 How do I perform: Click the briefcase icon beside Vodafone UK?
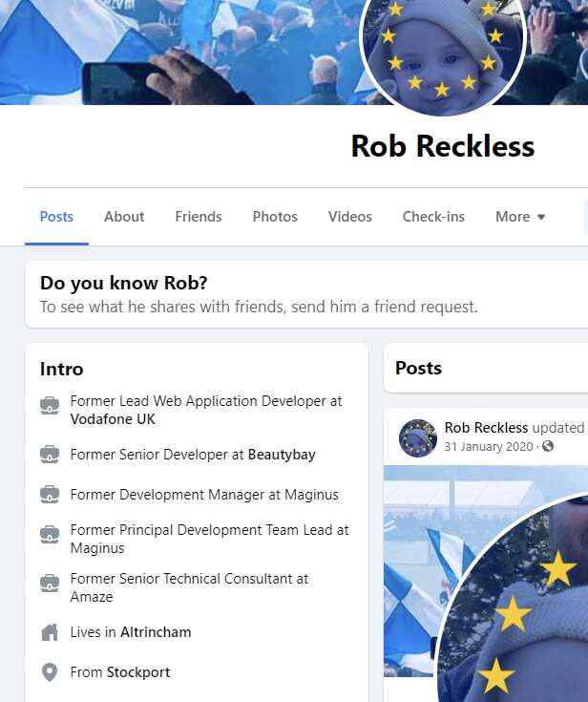coord(50,406)
